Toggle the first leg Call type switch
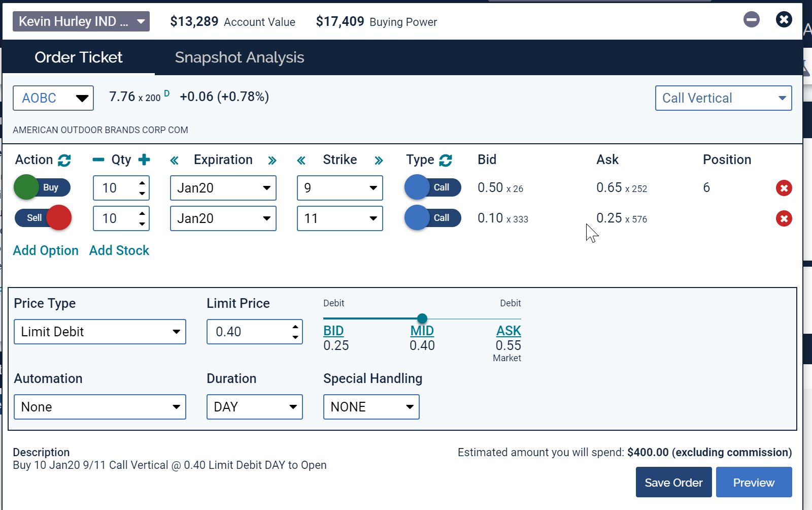The height and width of the screenshot is (510, 812). (432, 187)
